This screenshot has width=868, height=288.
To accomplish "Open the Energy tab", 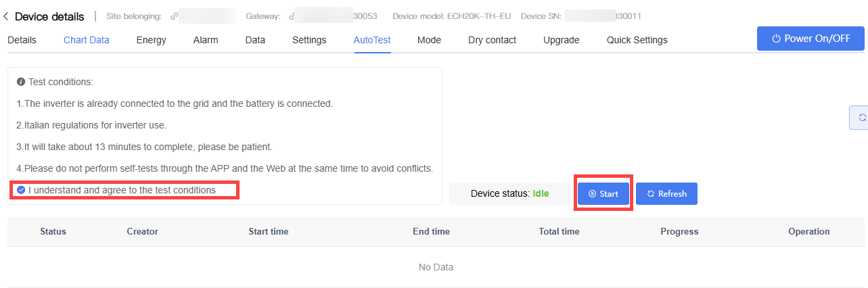I will click(x=151, y=40).
